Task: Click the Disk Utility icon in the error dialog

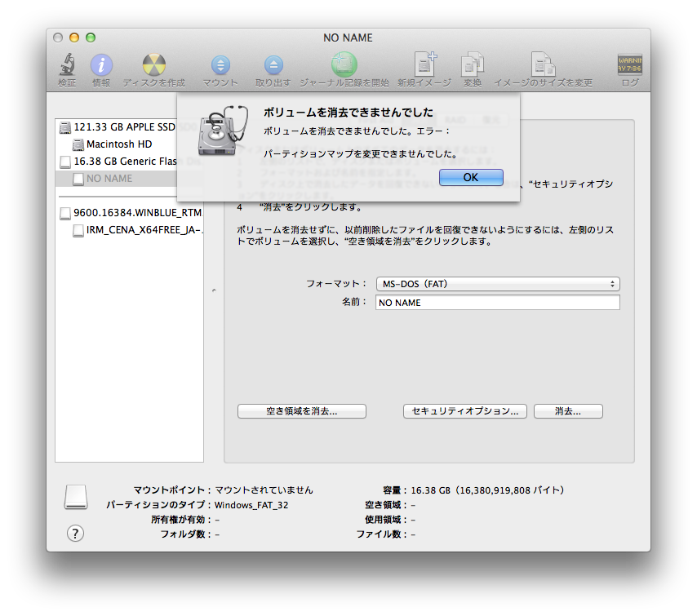Action: tap(223, 131)
